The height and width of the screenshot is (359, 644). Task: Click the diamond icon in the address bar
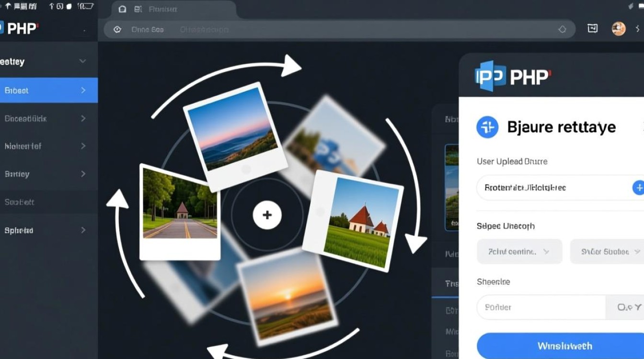pos(562,30)
